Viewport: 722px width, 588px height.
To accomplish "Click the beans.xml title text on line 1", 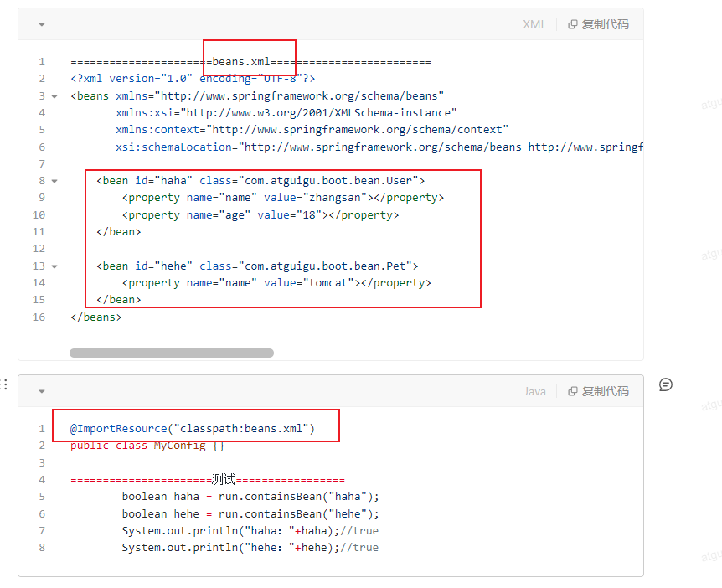I will pos(241,62).
